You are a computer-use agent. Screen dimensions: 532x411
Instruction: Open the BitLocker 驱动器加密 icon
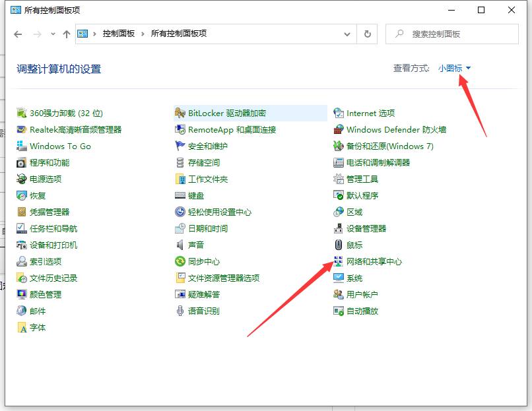pyautogui.click(x=180, y=113)
